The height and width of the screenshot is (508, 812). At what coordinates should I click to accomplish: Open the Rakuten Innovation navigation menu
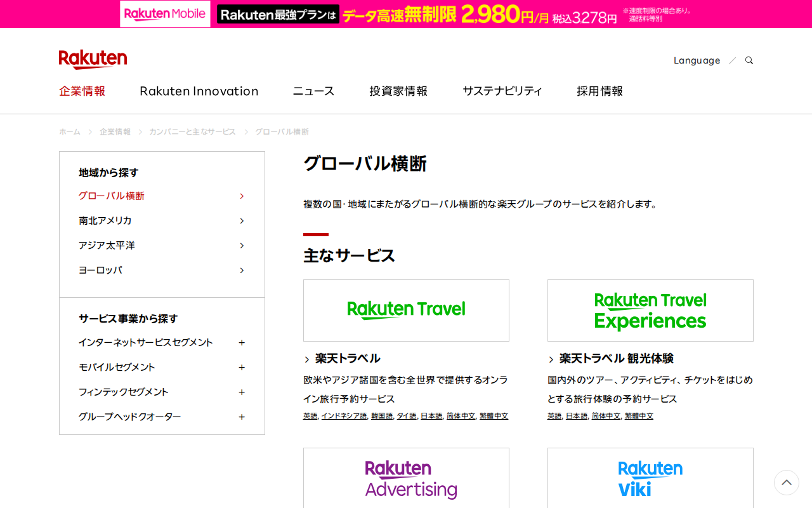click(199, 91)
